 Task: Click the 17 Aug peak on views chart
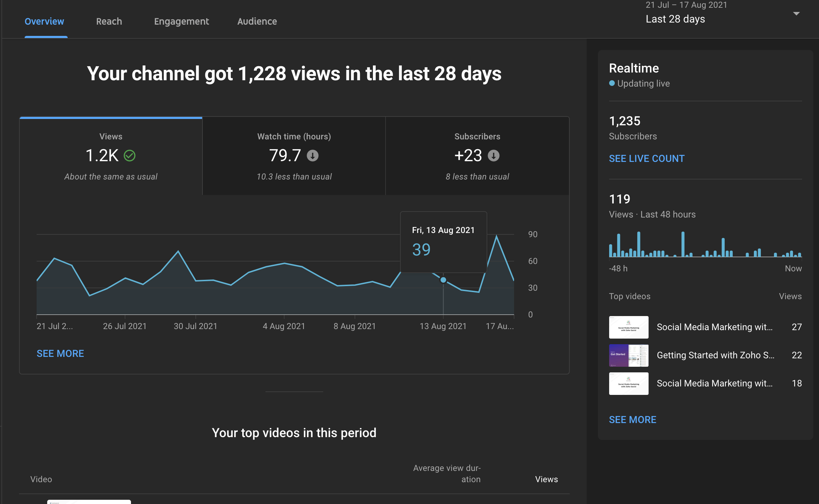496,237
